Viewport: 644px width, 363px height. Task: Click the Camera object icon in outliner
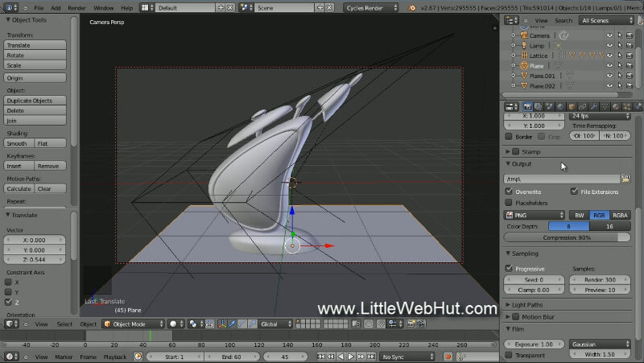click(524, 36)
